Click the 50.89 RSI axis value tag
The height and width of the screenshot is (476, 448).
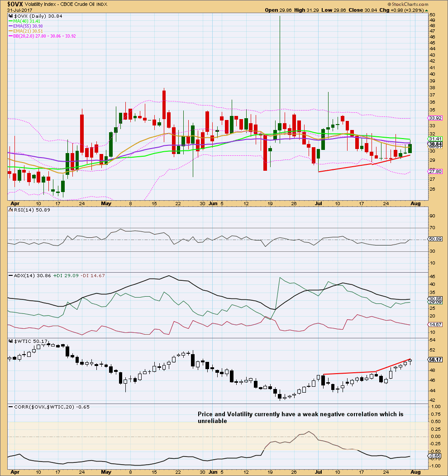435,239
